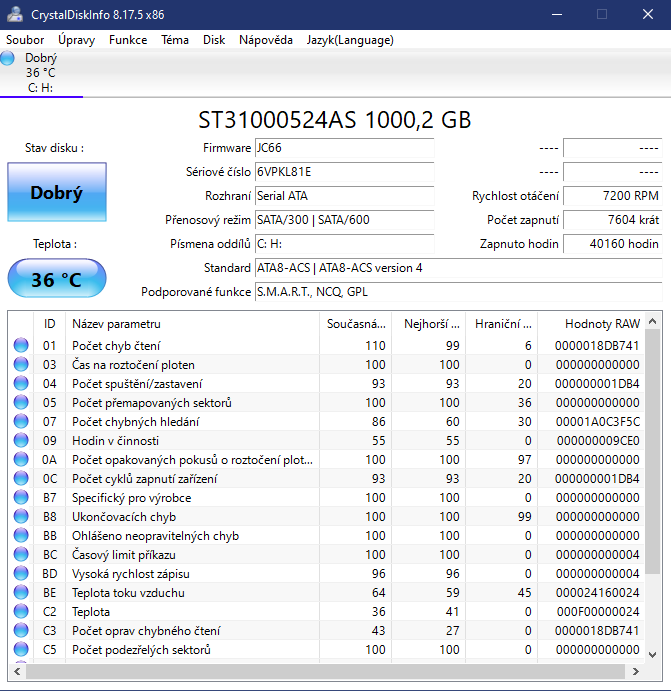Click status orb for Počet přemapovaných sektorů
671x691 pixels.
tap(21, 402)
